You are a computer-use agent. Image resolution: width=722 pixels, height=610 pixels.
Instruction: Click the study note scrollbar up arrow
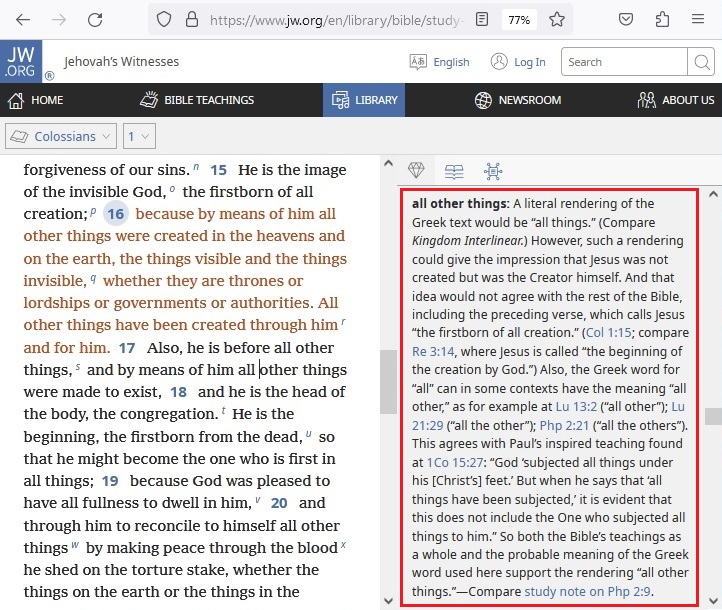point(713,194)
